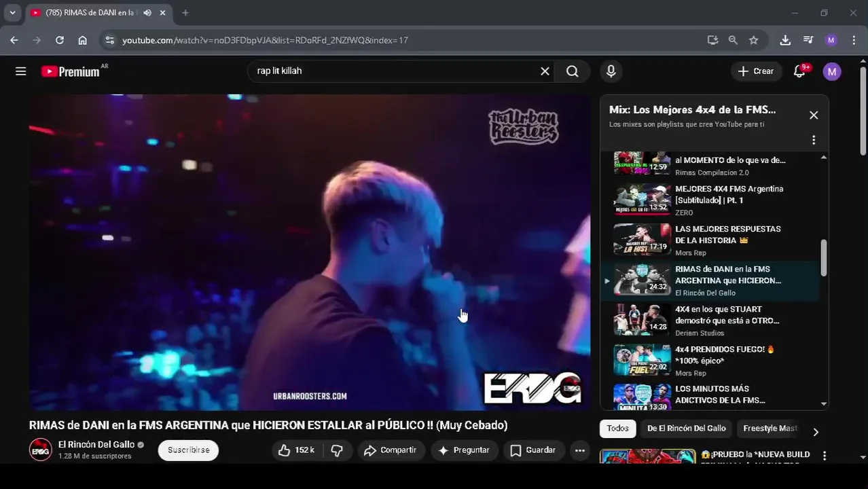The width and height of the screenshot is (868, 489).
Task: Open Chrome three-dot menu
Action: (854, 40)
